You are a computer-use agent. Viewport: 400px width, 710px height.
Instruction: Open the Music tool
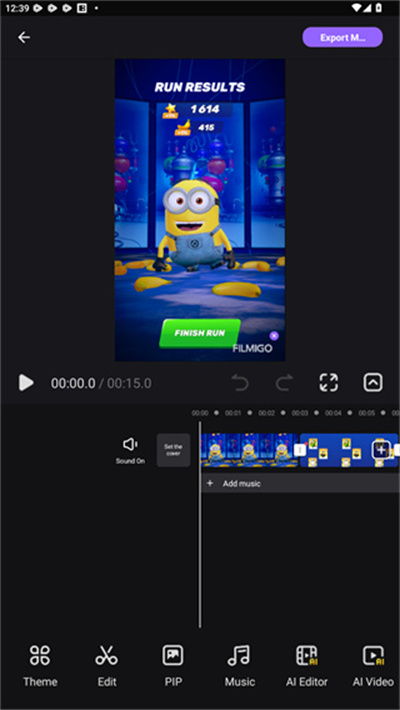240,666
